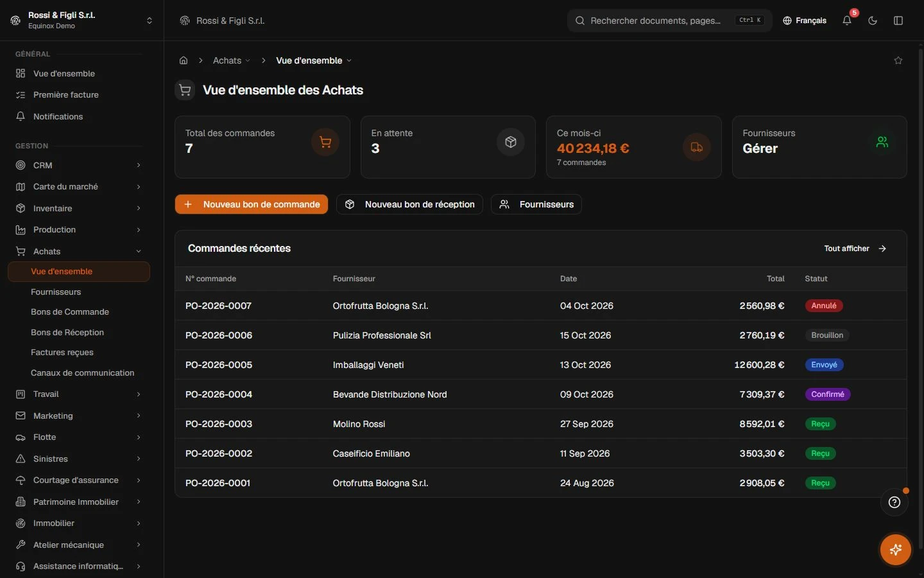Open the help question mark button

[x=894, y=502]
